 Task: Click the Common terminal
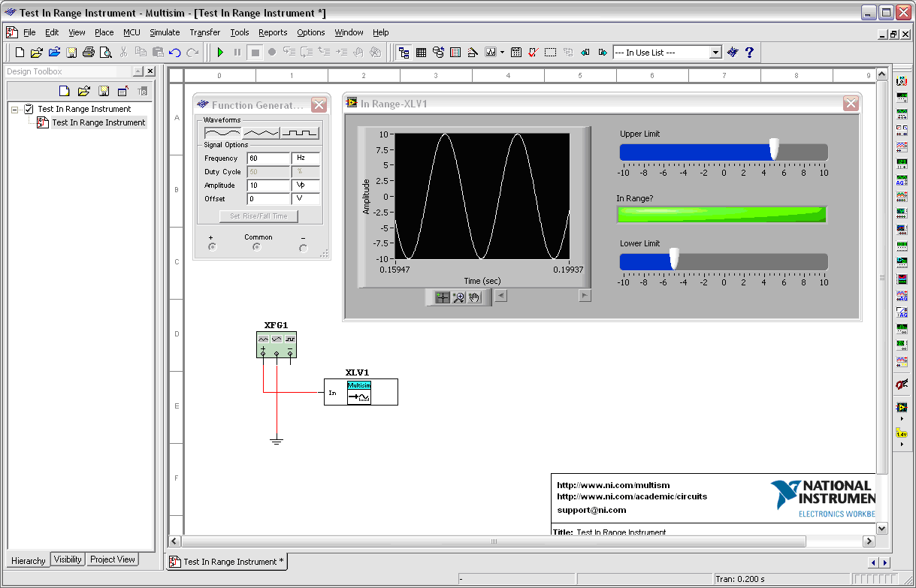tap(258, 247)
